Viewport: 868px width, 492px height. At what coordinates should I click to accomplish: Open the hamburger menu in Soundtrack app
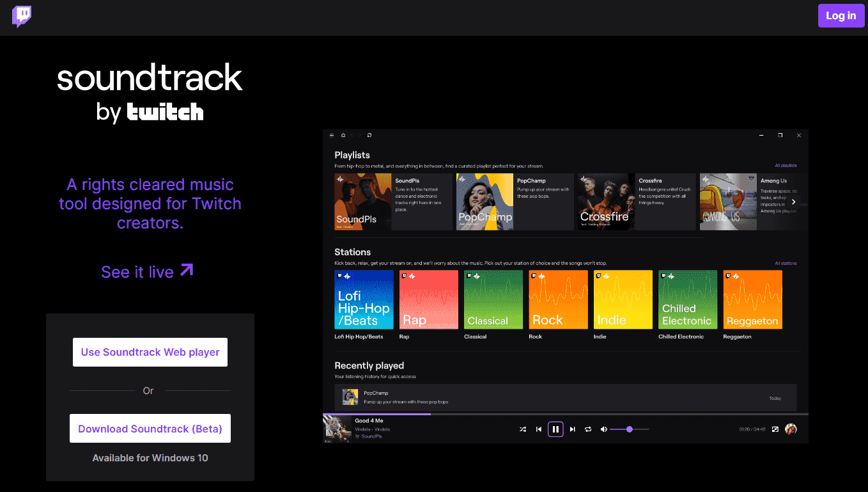pyautogui.click(x=332, y=136)
